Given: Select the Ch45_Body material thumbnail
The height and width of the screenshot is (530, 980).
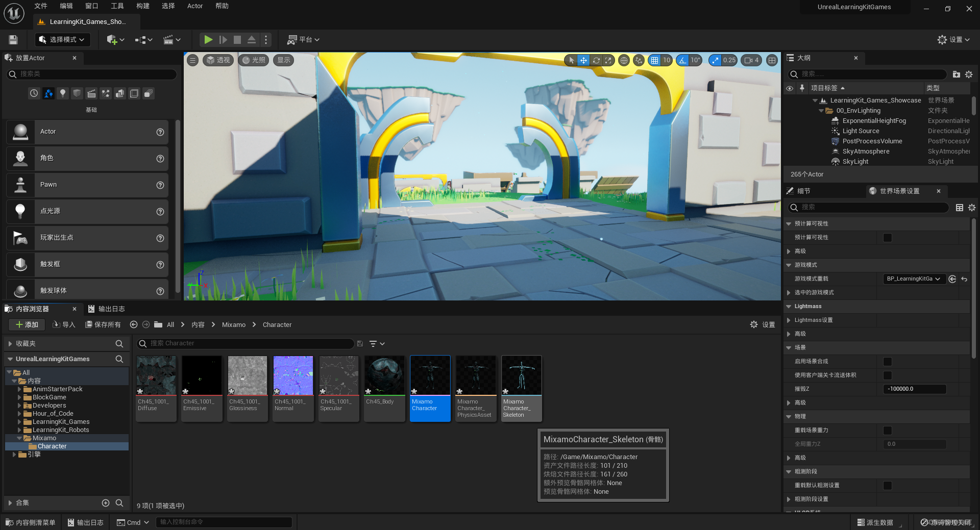Looking at the screenshot, I should [x=384, y=388].
